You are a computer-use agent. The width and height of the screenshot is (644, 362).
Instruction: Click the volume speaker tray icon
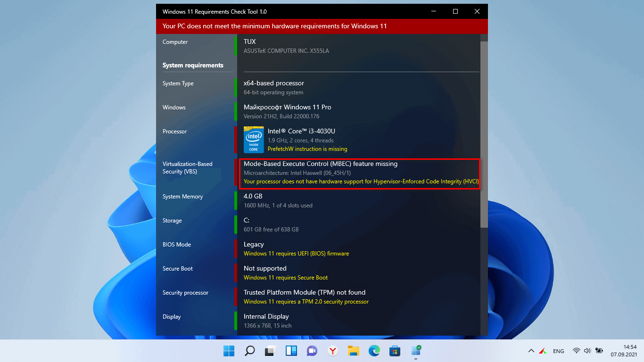click(587, 351)
